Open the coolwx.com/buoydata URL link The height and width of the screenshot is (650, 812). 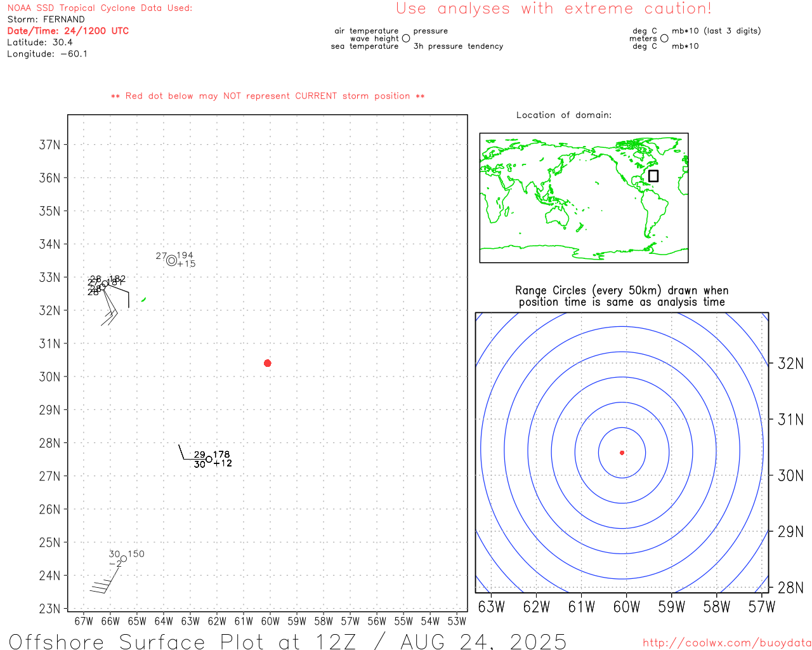(x=727, y=643)
